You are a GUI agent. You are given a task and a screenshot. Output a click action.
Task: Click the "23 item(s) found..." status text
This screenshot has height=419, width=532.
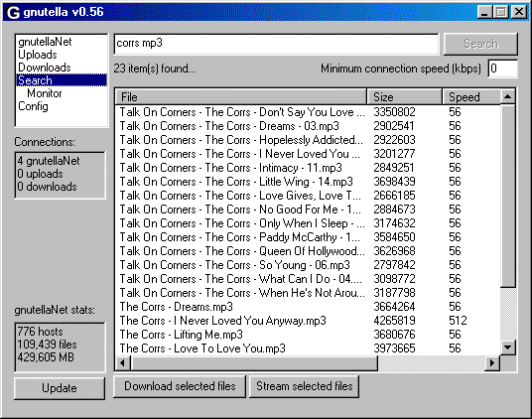point(155,69)
